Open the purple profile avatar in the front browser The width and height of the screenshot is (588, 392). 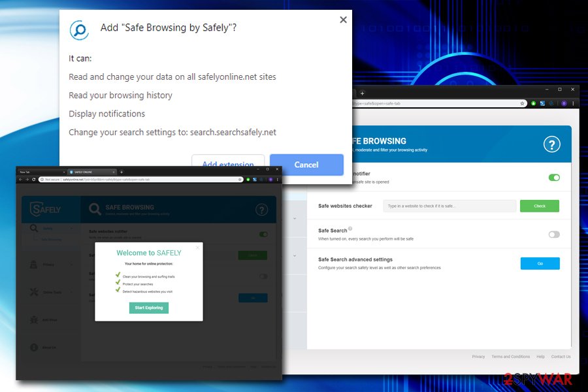(x=270, y=180)
